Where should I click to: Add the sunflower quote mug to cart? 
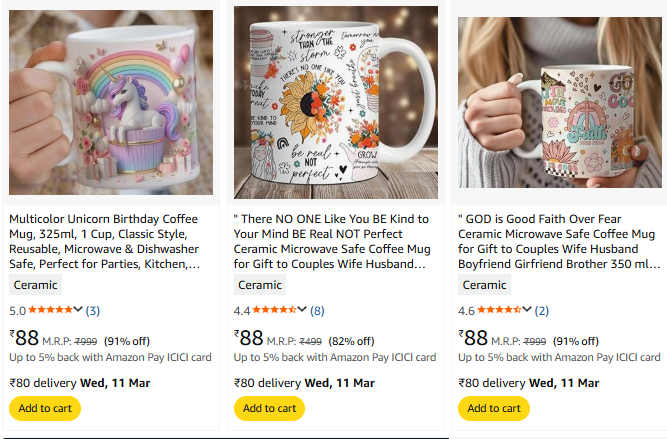point(269,408)
